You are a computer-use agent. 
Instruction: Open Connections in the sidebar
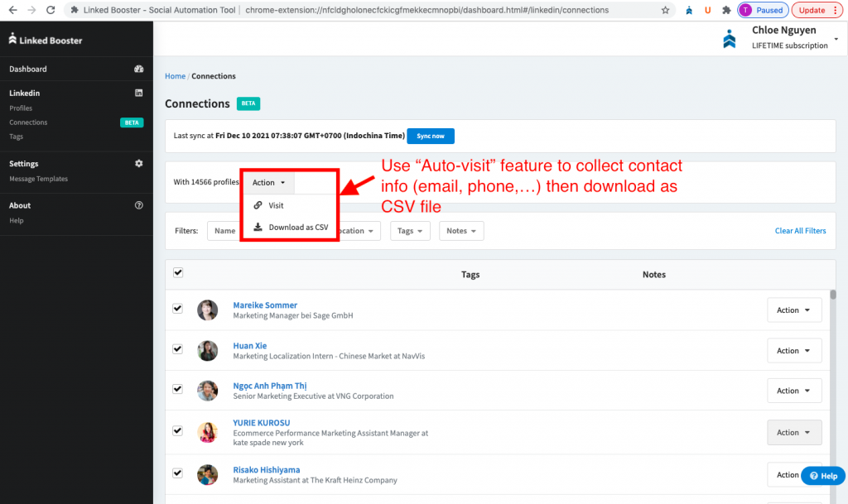28,122
